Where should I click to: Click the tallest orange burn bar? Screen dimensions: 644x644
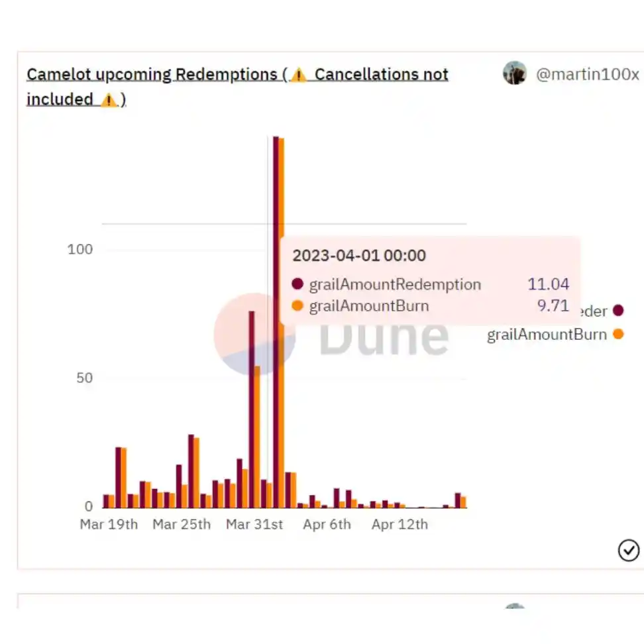[x=282, y=323]
